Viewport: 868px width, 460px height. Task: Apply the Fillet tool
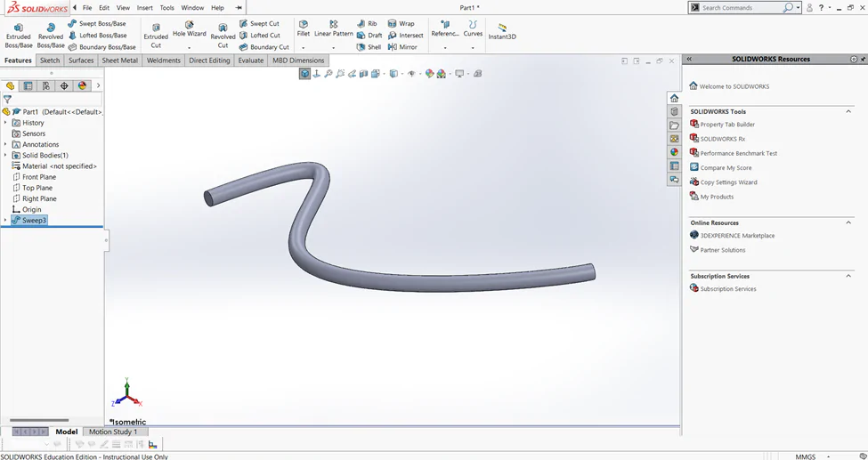pos(304,28)
